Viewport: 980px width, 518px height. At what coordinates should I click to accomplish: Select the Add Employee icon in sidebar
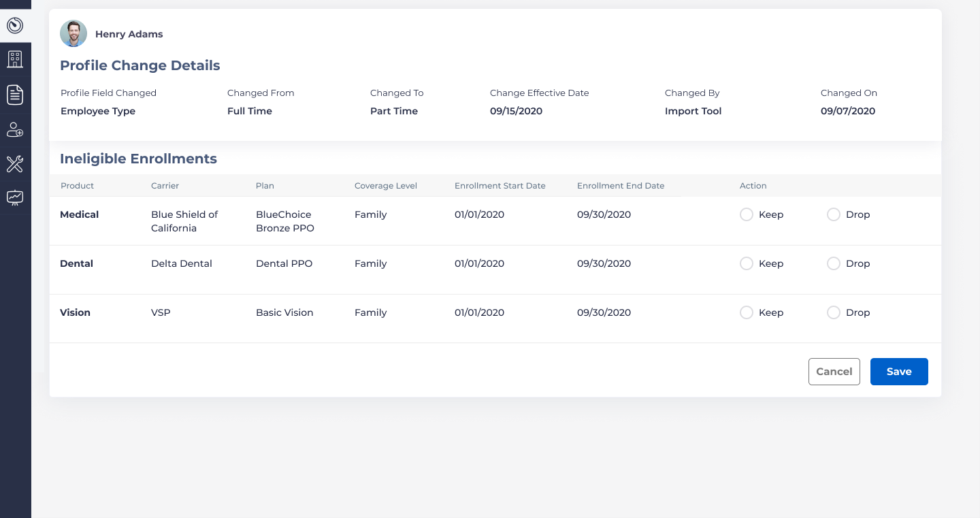pos(15,129)
